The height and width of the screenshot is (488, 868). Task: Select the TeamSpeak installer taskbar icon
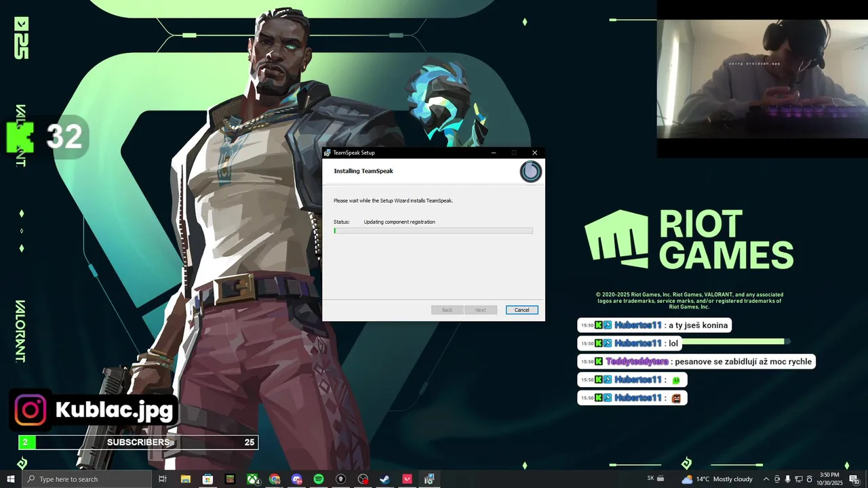(429, 479)
